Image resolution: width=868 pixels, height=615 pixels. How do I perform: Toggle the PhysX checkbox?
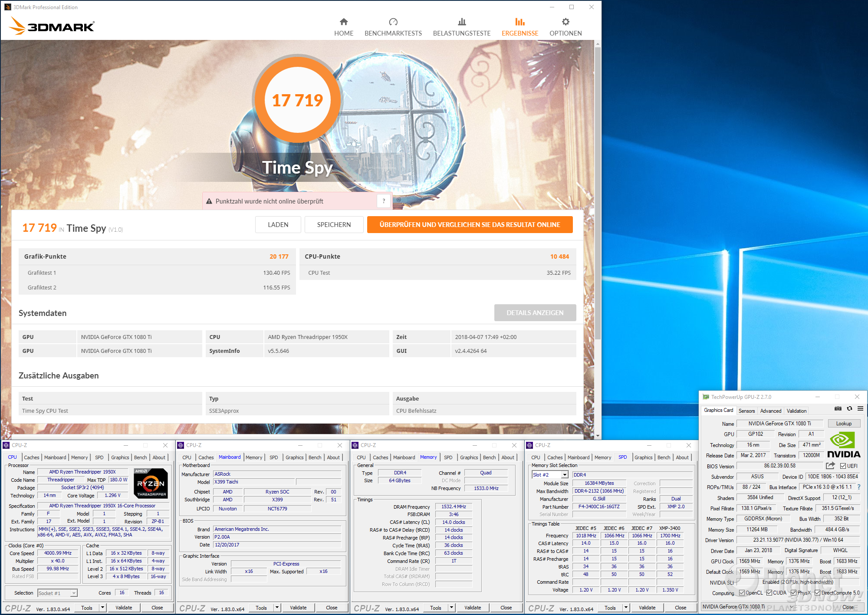[x=793, y=593]
